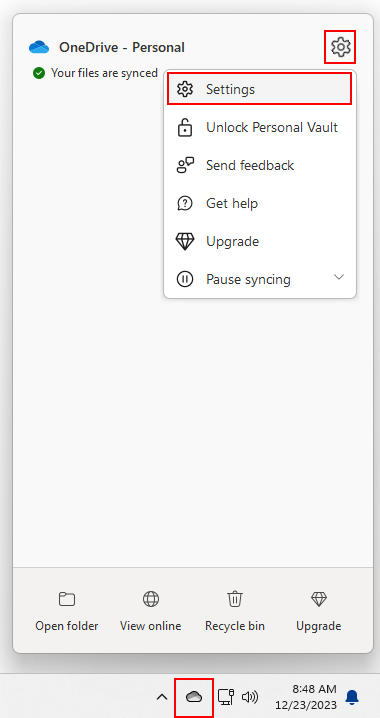Click the Send feedback entry
This screenshot has height=718, width=380.
(260, 165)
